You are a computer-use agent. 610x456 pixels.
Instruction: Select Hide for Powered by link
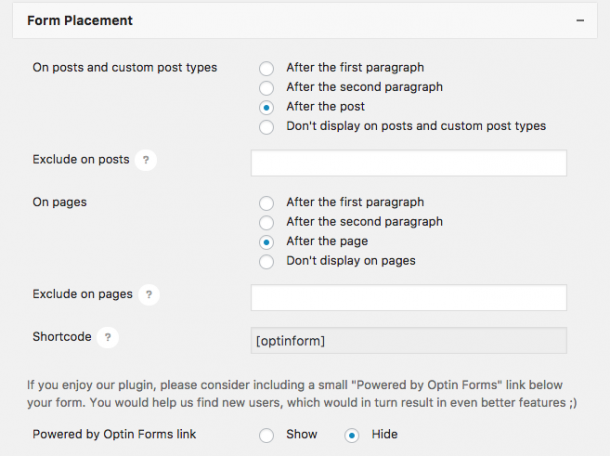[x=352, y=435]
